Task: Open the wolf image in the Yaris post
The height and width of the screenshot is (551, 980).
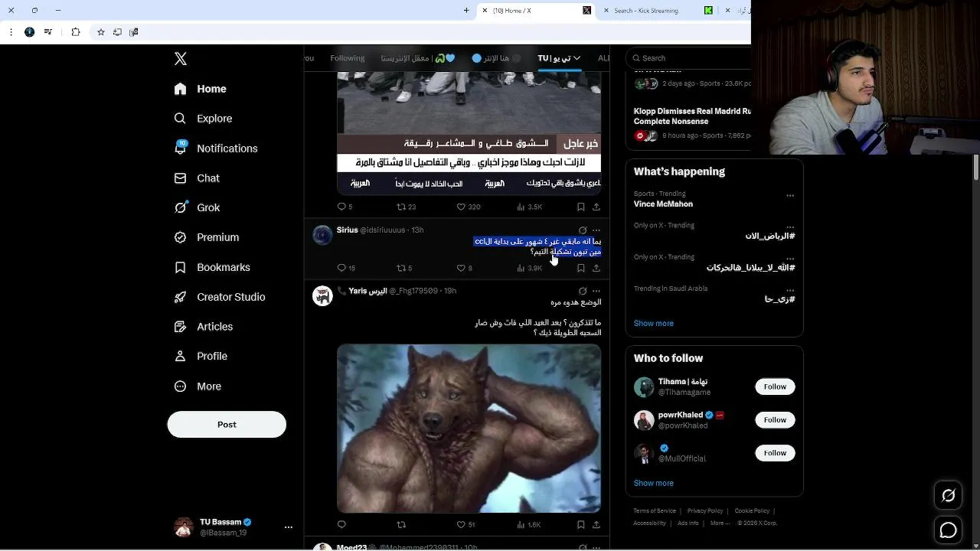Action: click(469, 429)
